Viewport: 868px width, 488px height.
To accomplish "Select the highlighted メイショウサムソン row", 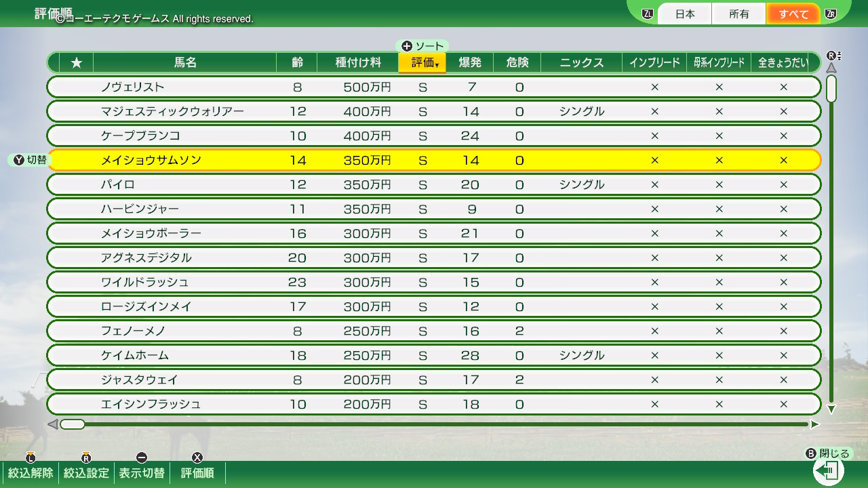I will (434, 160).
